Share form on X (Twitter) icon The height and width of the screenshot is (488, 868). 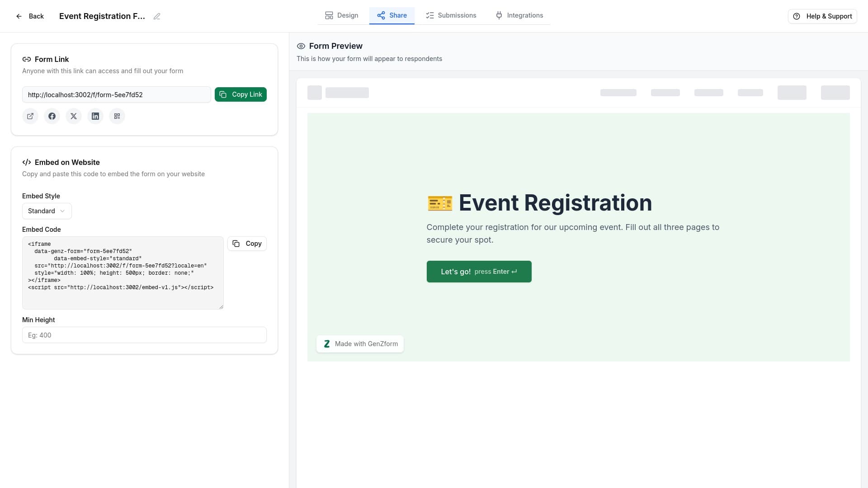point(74,116)
